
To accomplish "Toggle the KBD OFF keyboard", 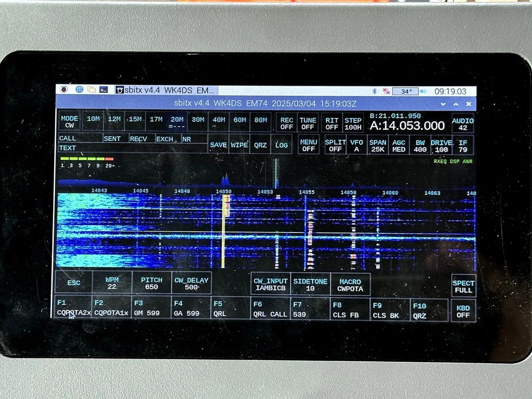I will pyautogui.click(x=463, y=311).
